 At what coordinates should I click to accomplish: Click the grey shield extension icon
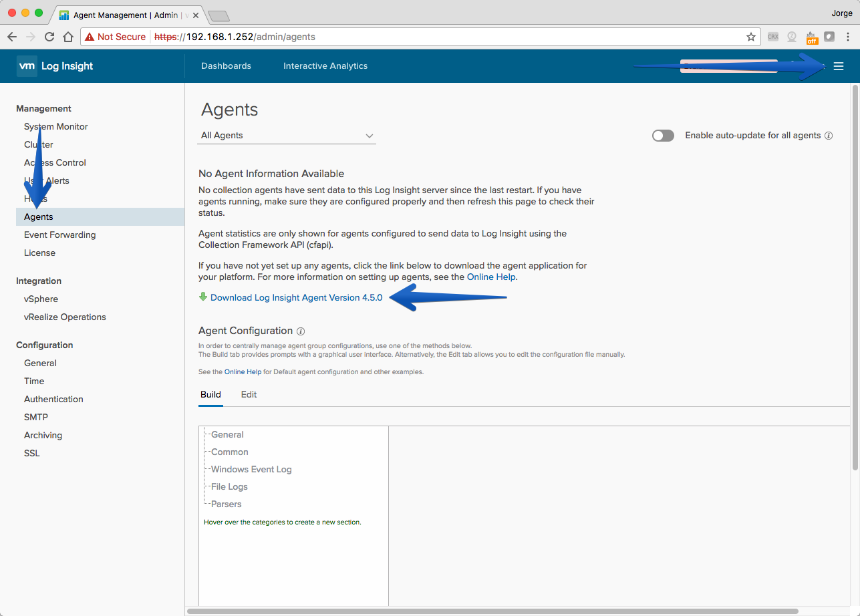point(829,37)
